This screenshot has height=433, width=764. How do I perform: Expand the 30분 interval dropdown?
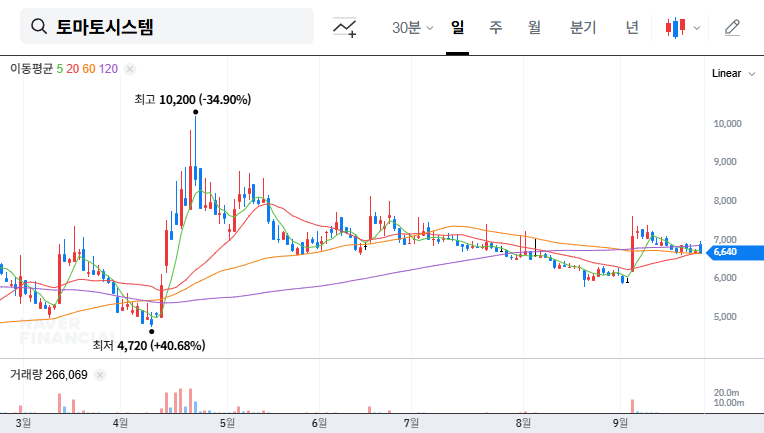coord(412,27)
